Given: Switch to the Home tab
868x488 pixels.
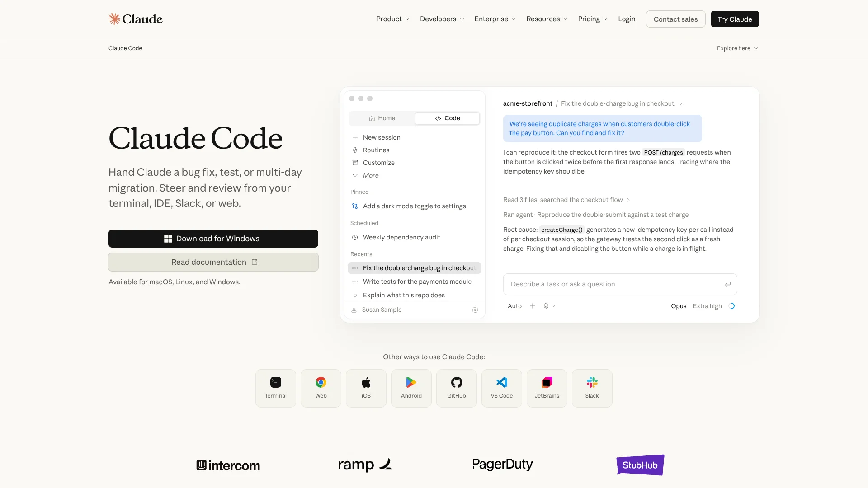Looking at the screenshot, I should coord(382,118).
